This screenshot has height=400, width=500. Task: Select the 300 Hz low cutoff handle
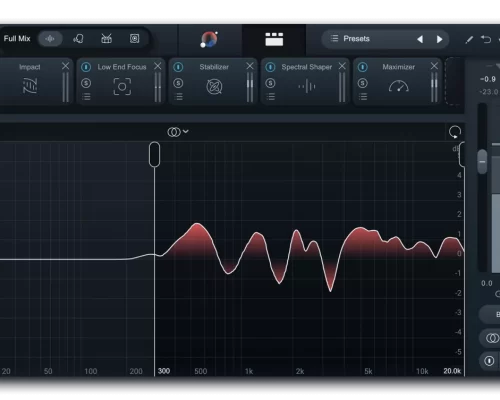[154, 154]
